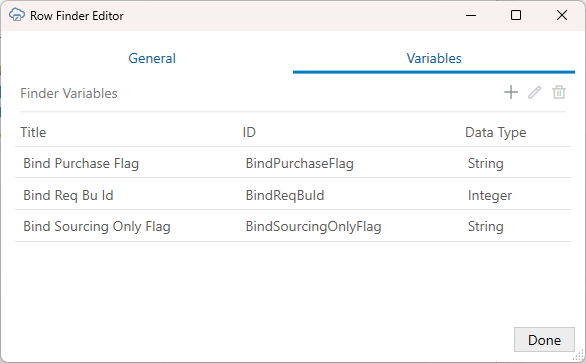
Task: Click the window resize grip corner
Action: (579, 355)
